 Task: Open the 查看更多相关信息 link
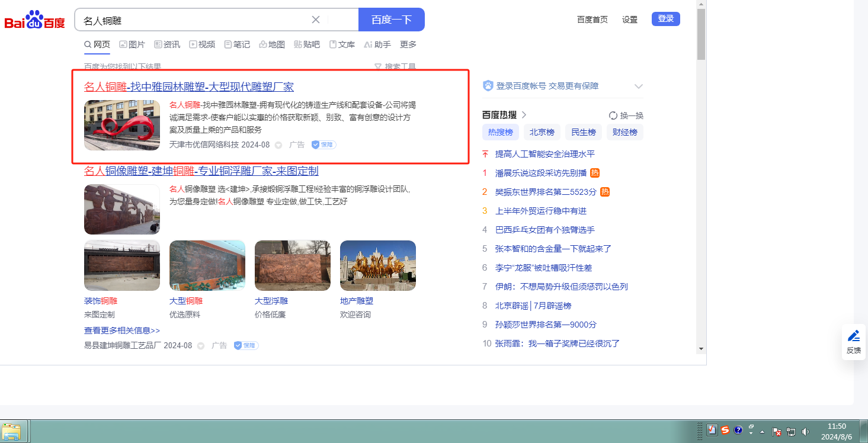tap(122, 330)
